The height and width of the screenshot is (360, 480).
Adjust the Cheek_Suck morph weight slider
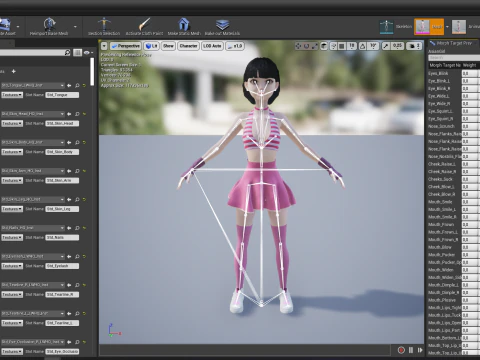coord(470,179)
